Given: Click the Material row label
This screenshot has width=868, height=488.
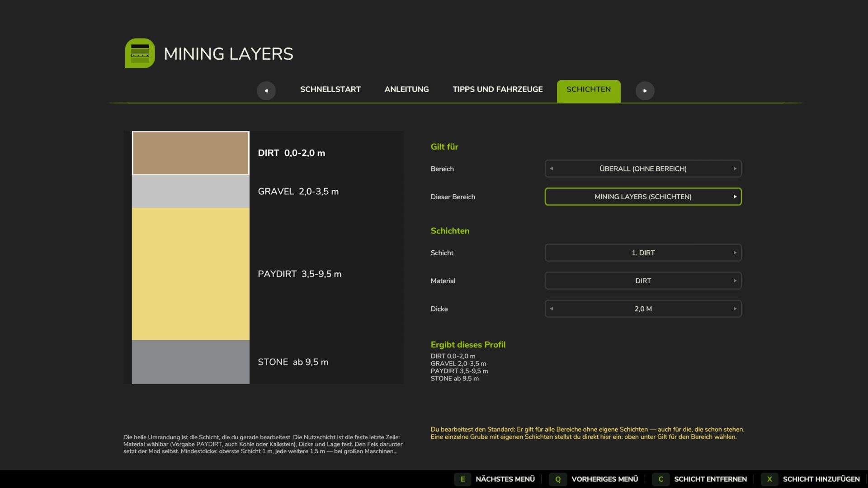Looking at the screenshot, I should pyautogui.click(x=443, y=281).
